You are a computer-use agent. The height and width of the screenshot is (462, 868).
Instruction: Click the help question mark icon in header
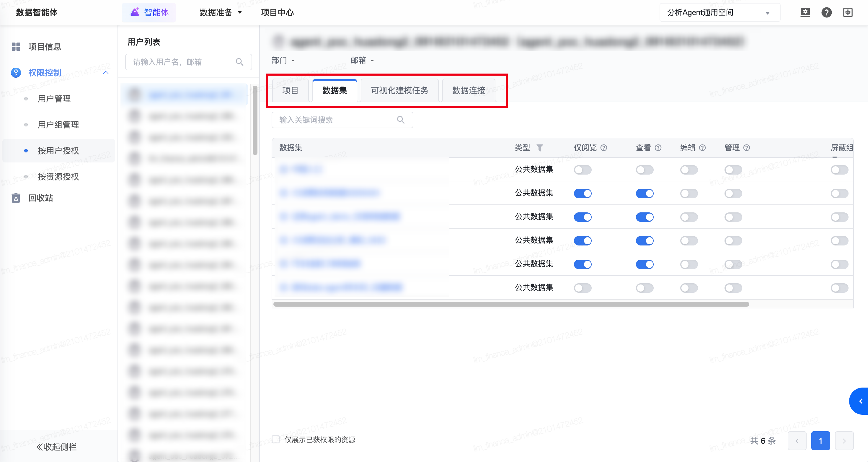click(826, 12)
